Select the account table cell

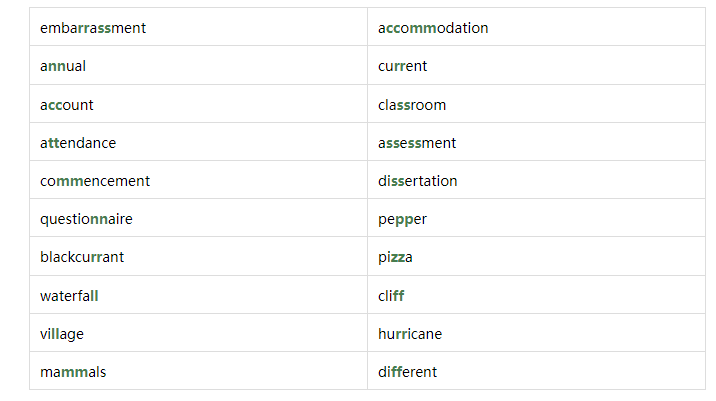pyautogui.click(x=199, y=104)
